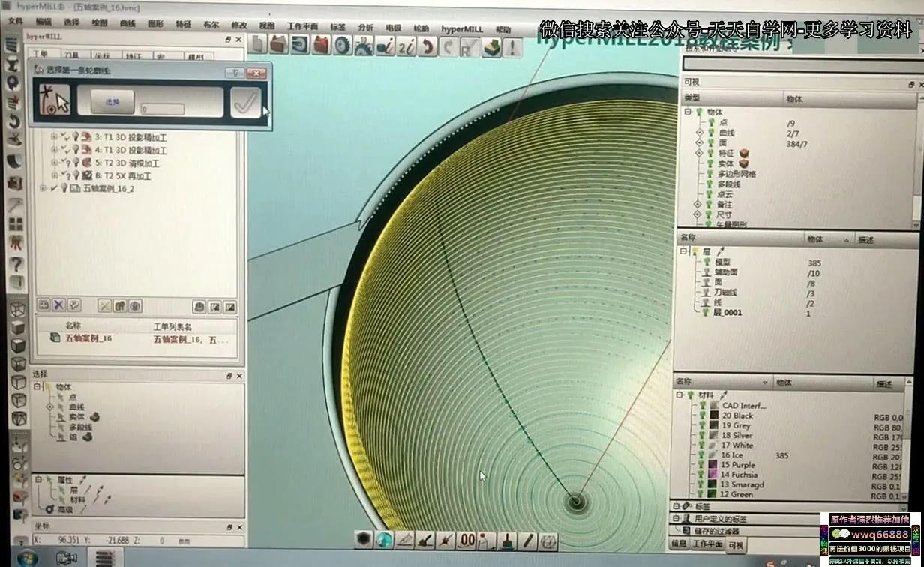Click the globe icon in bottom view toolbar
This screenshot has width=924, height=567.
[x=385, y=540]
